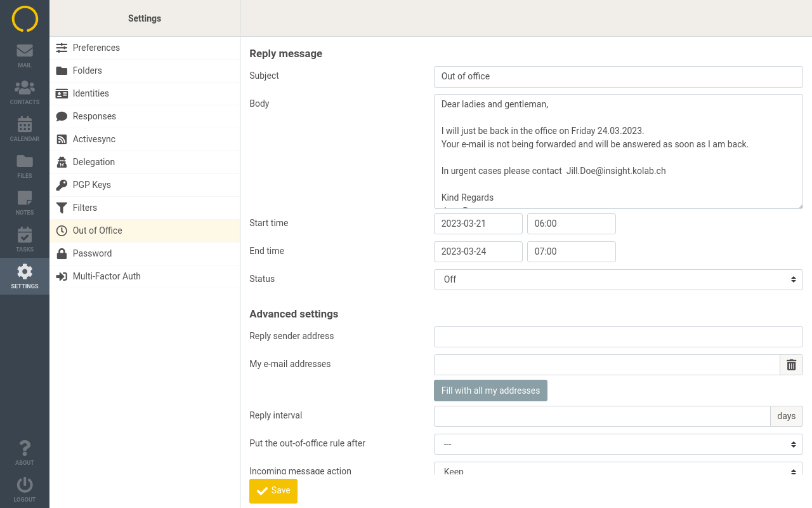Open the Preferences settings item

click(x=145, y=48)
